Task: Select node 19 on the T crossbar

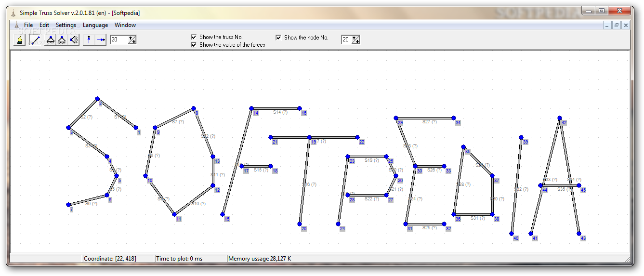Action: coord(309,137)
